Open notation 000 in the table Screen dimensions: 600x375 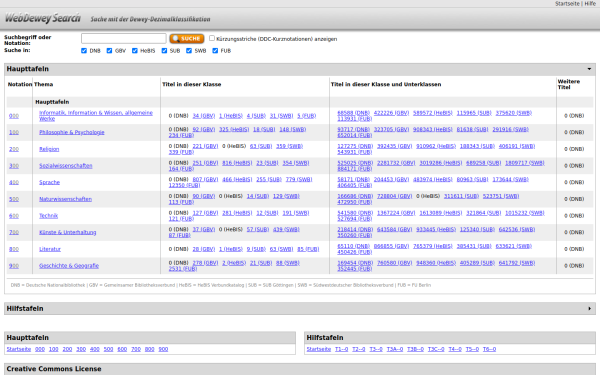tap(14, 116)
